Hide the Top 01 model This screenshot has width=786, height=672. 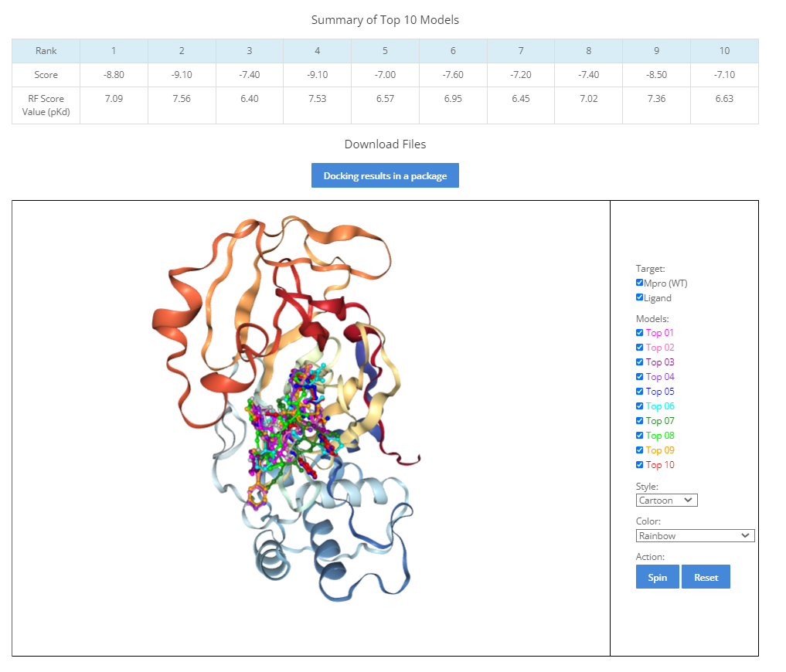click(x=639, y=333)
